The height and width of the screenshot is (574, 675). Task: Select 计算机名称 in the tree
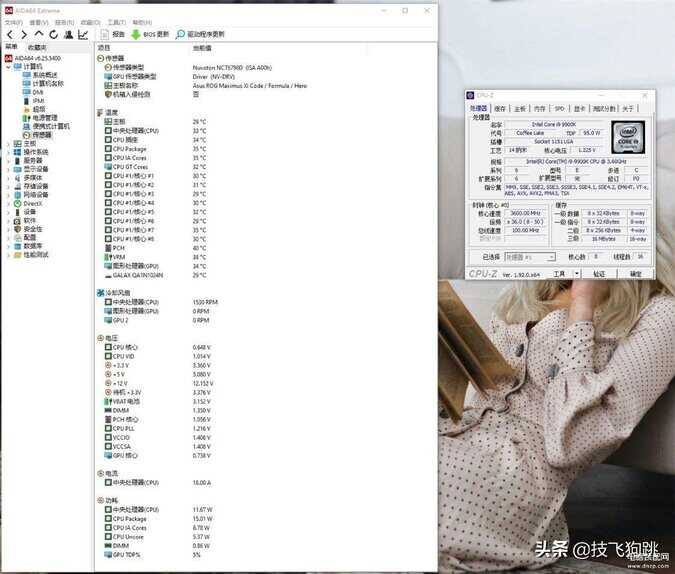coord(48,84)
